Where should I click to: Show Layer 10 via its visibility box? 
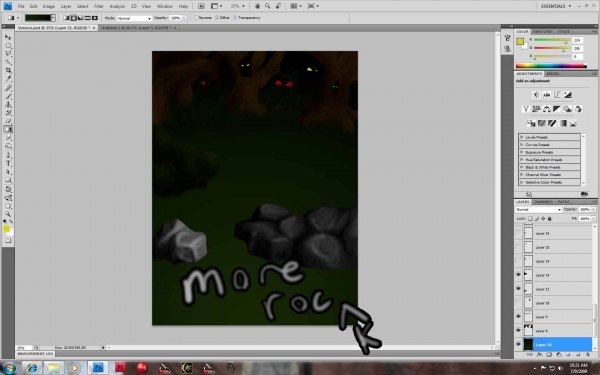(x=518, y=303)
